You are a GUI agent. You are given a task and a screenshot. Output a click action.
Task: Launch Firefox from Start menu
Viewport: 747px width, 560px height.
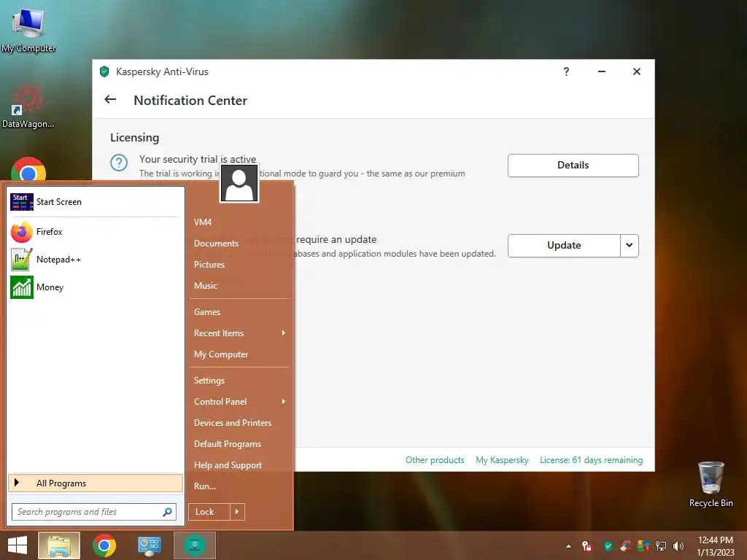point(94,232)
